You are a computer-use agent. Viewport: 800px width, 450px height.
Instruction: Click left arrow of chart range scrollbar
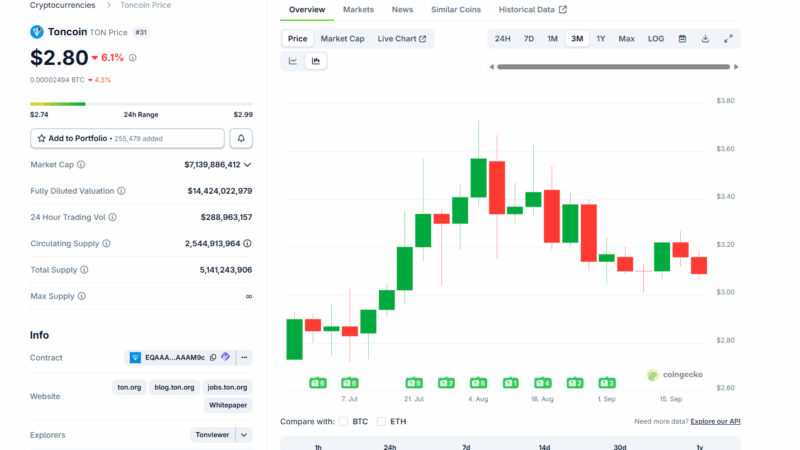(x=491, y=67)
